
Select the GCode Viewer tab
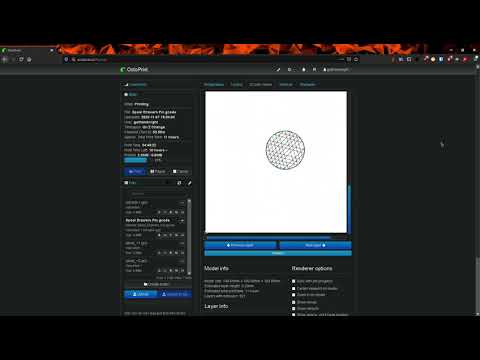tap(261, 85)
